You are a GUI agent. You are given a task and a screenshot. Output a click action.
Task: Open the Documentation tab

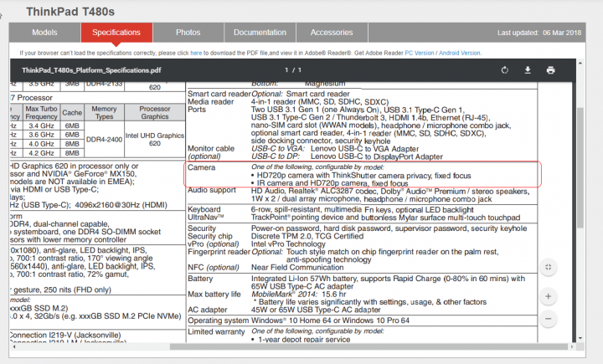260,33
